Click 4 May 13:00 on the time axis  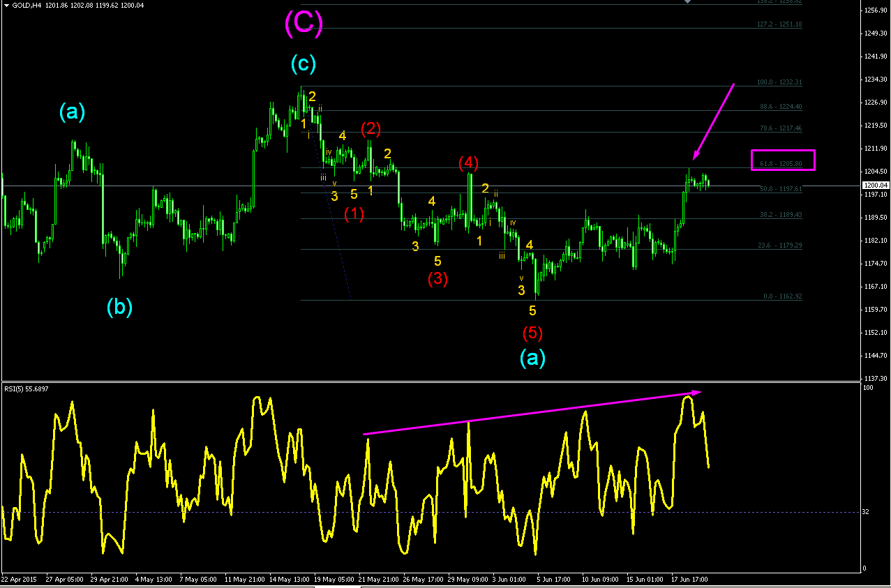tap(154, 579)
